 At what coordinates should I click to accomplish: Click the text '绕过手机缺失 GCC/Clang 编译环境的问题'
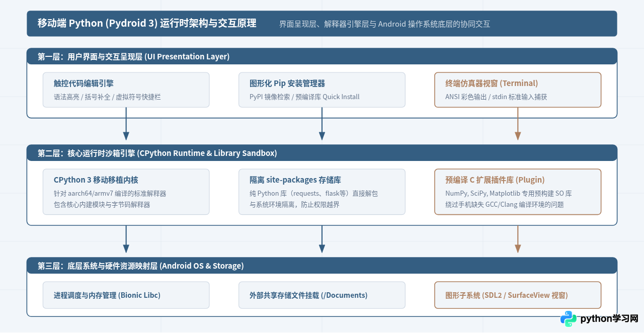pos(505,205)
